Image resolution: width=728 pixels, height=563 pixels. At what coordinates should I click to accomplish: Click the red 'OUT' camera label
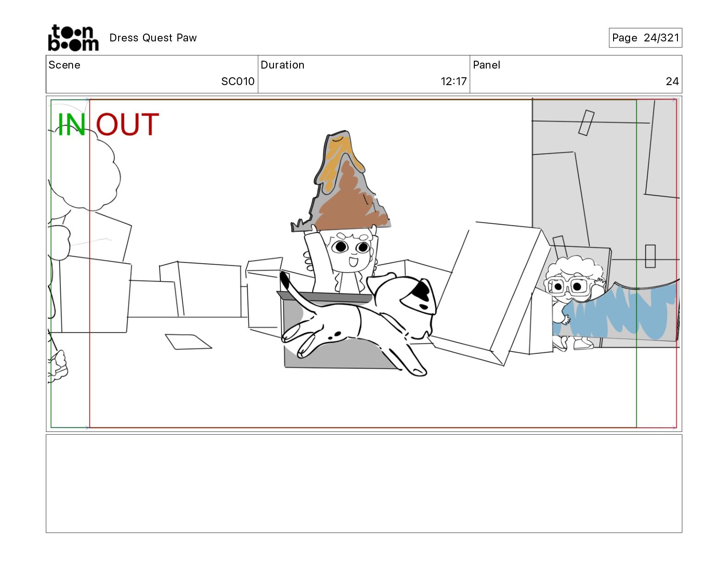click(x=128, y=125)
